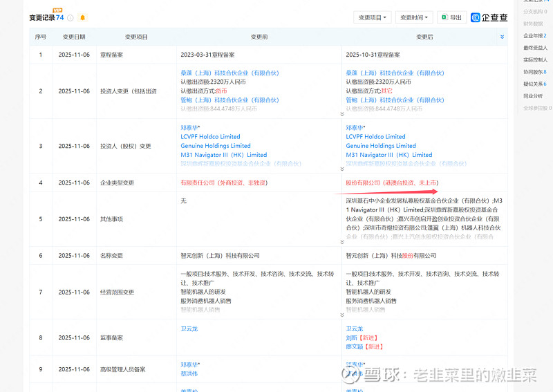553x392 pixels.
Task: Open the 变更时间 dropdown filter
Action: pyautogui.click(x=414, y=17)
